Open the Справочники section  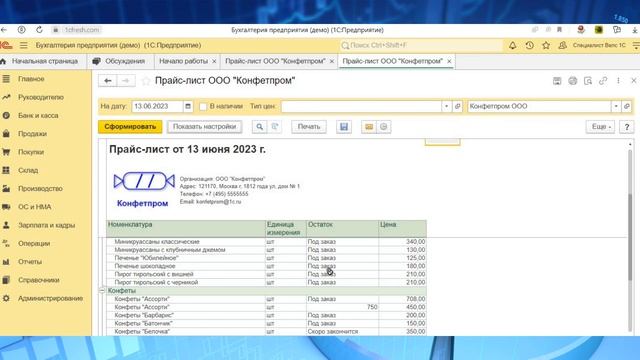tap(39, 280)
